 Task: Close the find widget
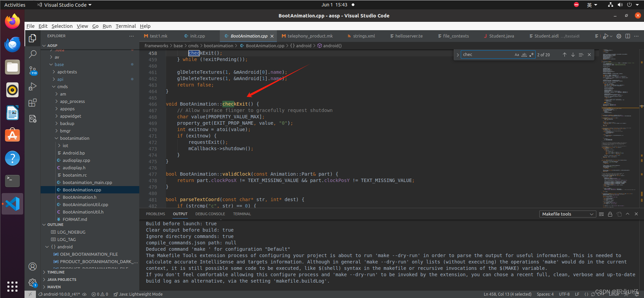pos(589,55)
